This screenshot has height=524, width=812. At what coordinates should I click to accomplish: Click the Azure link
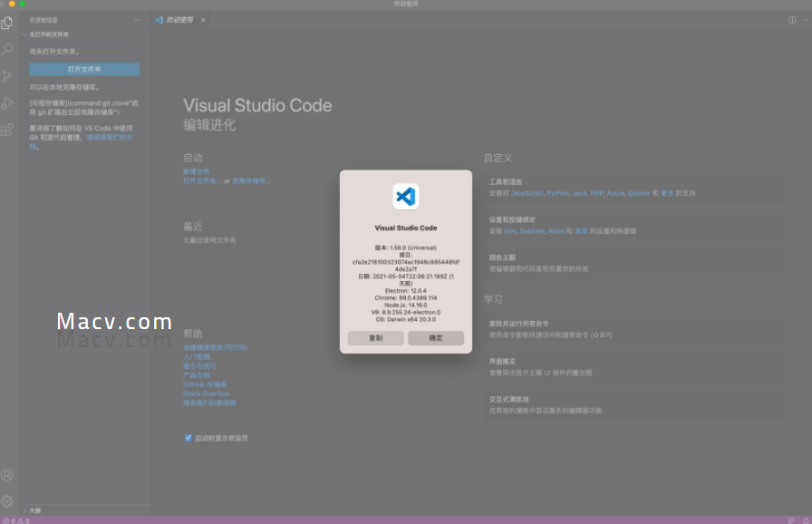pyautogui.click(x=615, y=193)
